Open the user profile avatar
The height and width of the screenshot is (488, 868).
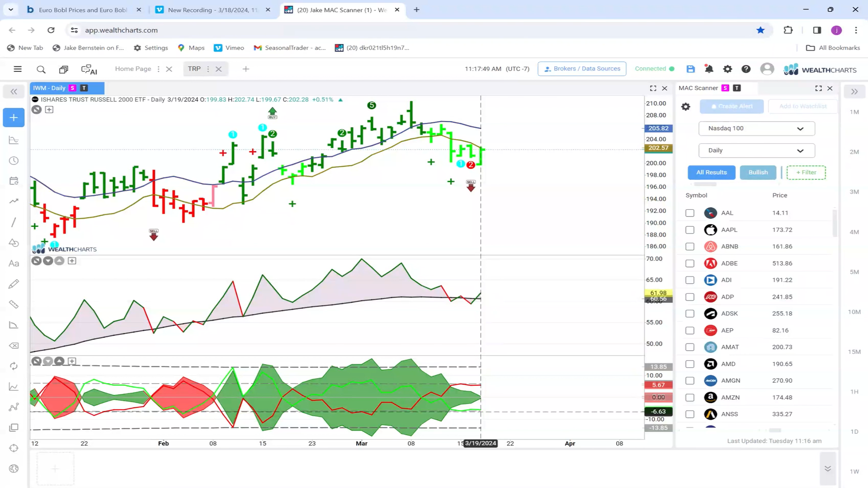tap(767, 69)
